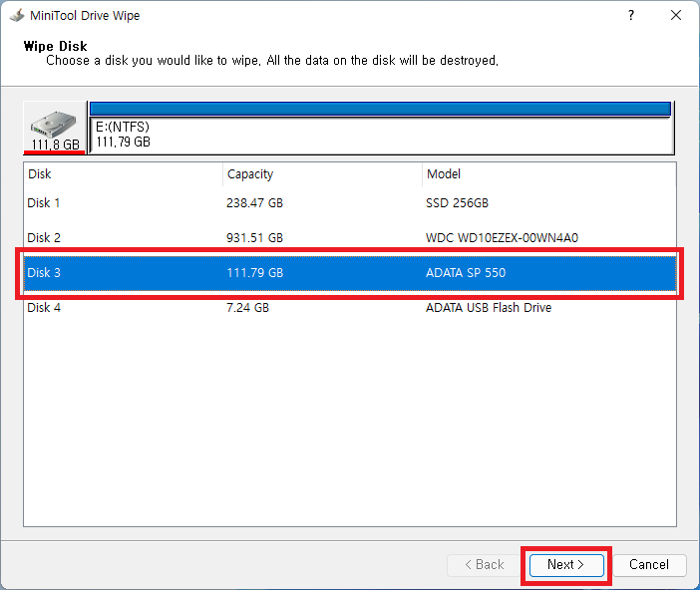Viewport: 700px width, 590px height.
Task: Open the help question mark
Action: [x=631, y=15]
